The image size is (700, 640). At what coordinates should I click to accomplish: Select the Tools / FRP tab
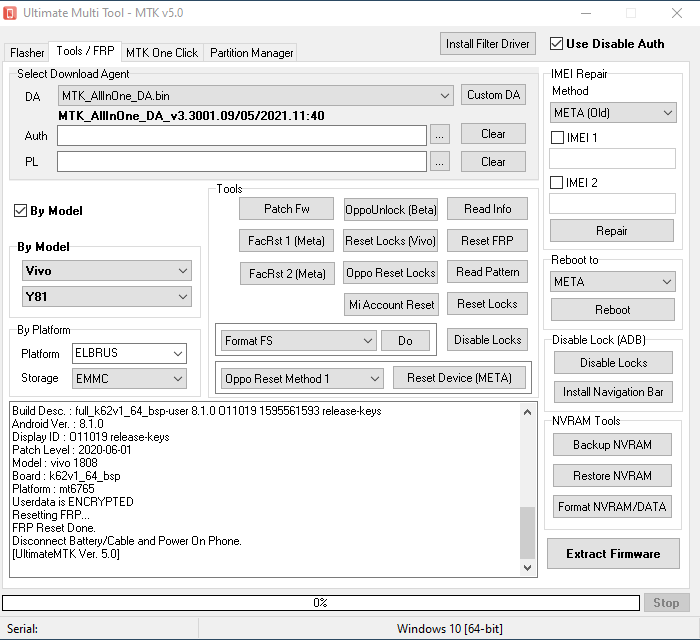pos(85,51)
